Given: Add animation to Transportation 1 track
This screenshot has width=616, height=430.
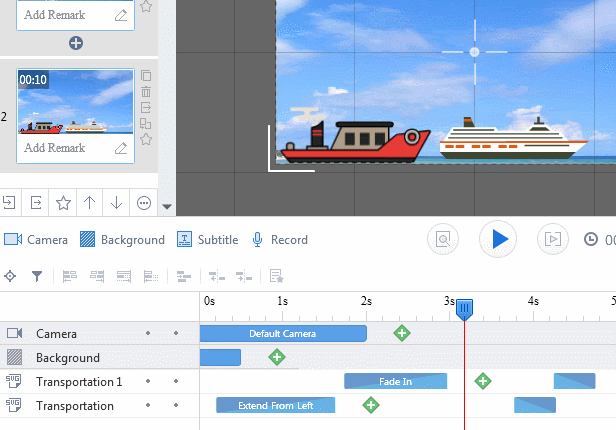Looking at the screenshot, I should pyautogui.click(x=483, y=381).
